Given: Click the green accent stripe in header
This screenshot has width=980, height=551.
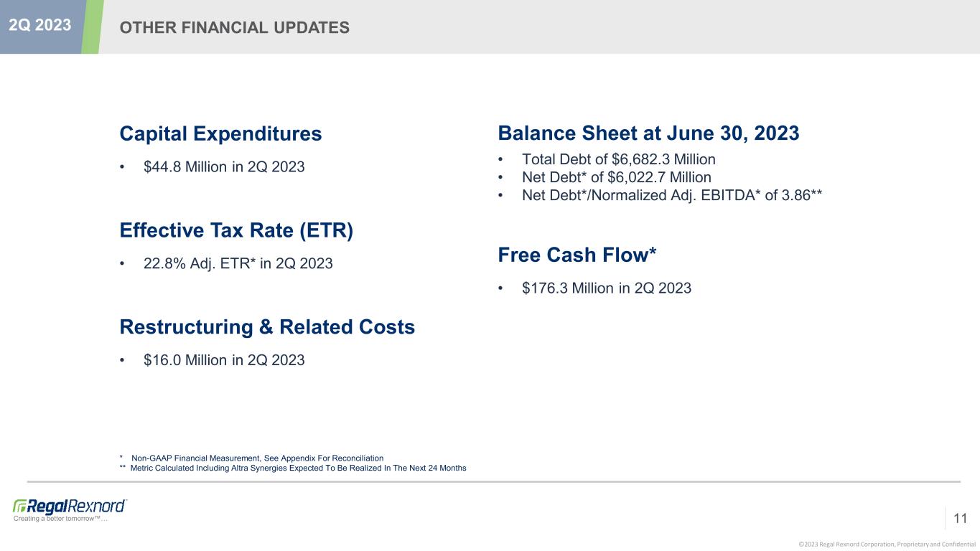Looking at the screenshot, I should click(x=91, y=27).
